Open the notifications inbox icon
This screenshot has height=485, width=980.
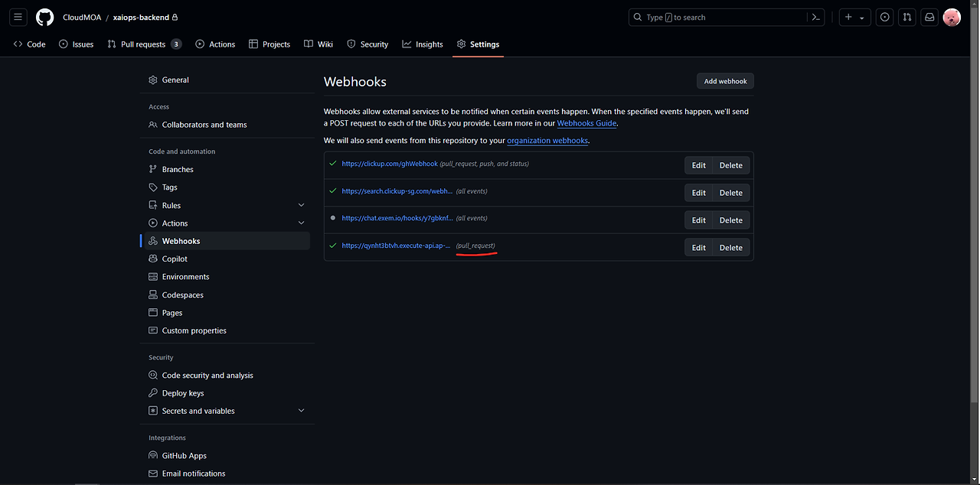[x=929, y=17]
